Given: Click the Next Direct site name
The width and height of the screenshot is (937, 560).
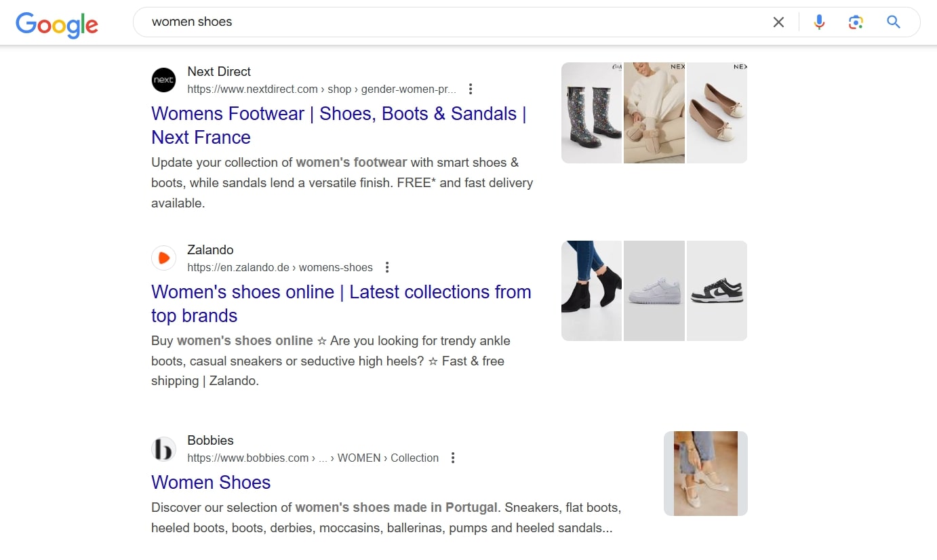Looking at the screenshot, I should tap(219, 72).
